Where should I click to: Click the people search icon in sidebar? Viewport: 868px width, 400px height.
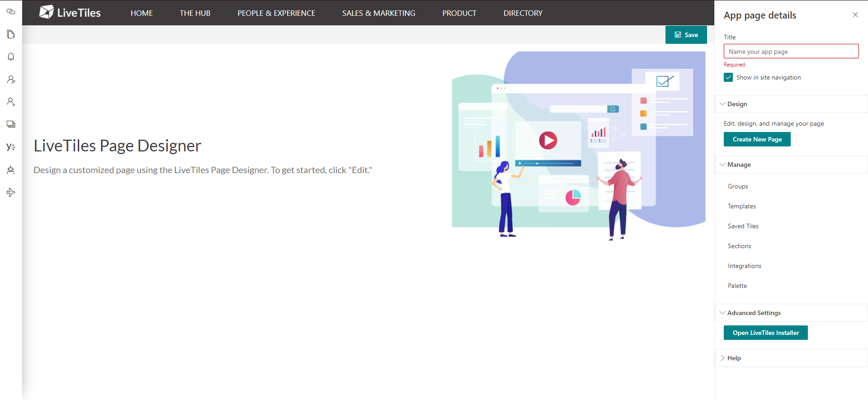coord(11,80)
